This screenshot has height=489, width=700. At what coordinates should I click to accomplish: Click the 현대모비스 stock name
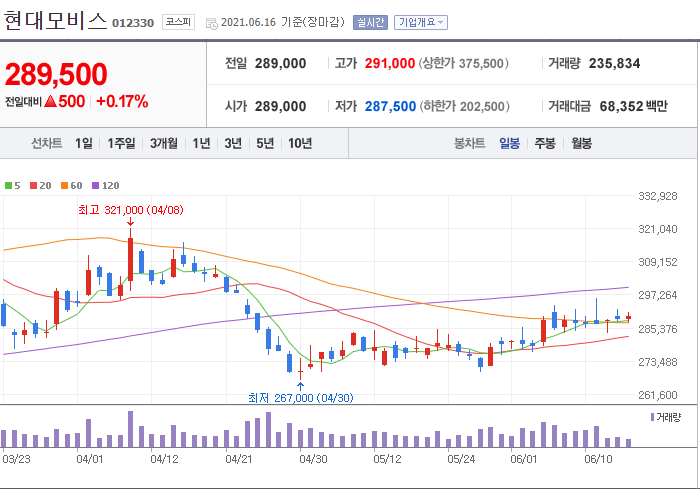coord(55,21)
